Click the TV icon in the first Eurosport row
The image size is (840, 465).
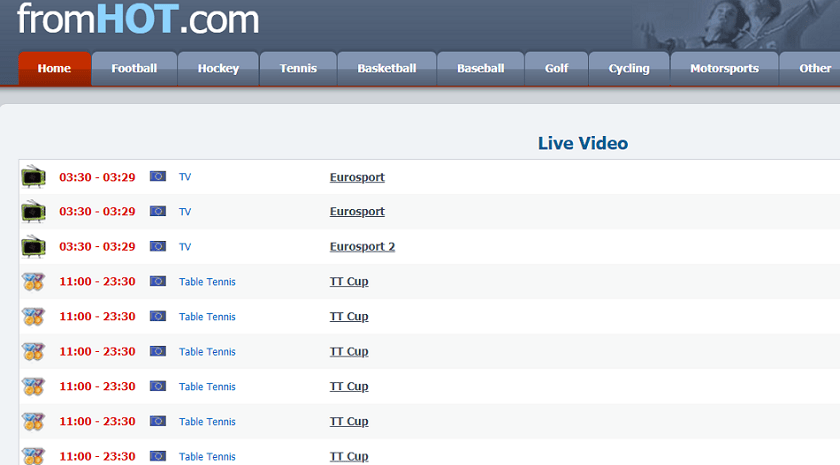[x=33, y=177]
